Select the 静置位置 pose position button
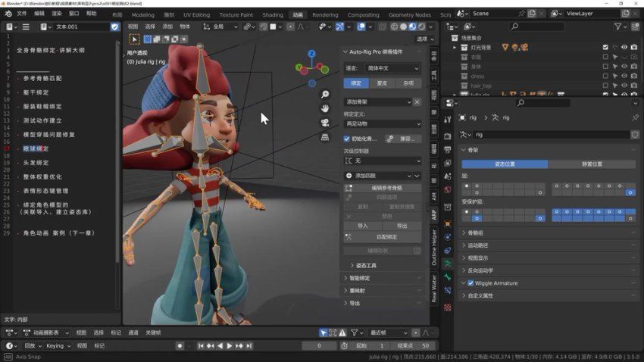Image resolution: width=644 pixels, height=362 pixels. (x=592, y=164)
